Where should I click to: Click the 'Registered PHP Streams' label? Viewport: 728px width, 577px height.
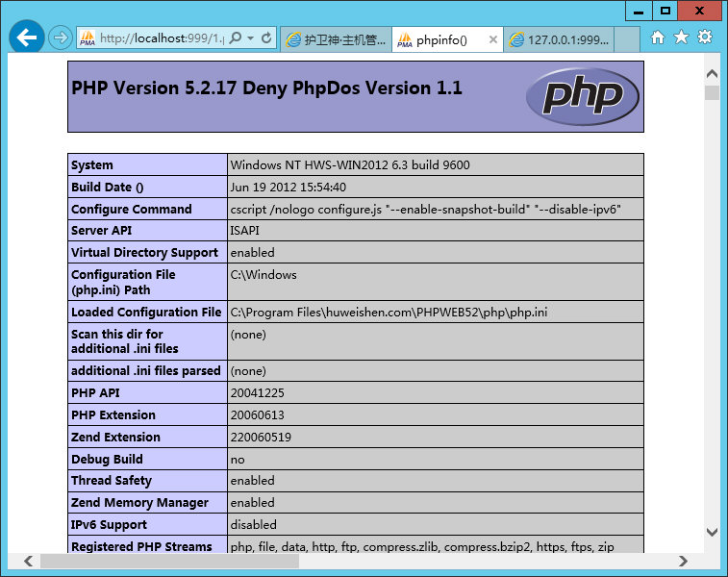[x=141, y=547]
